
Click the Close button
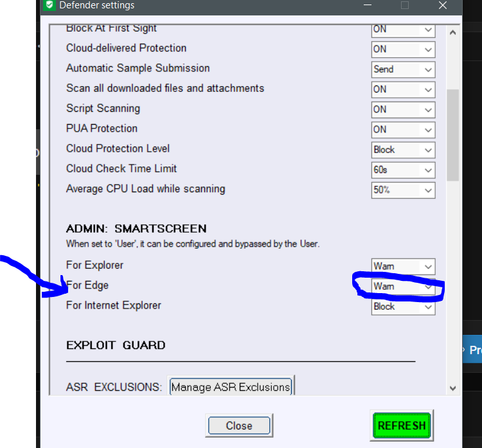tap(239, 426)
